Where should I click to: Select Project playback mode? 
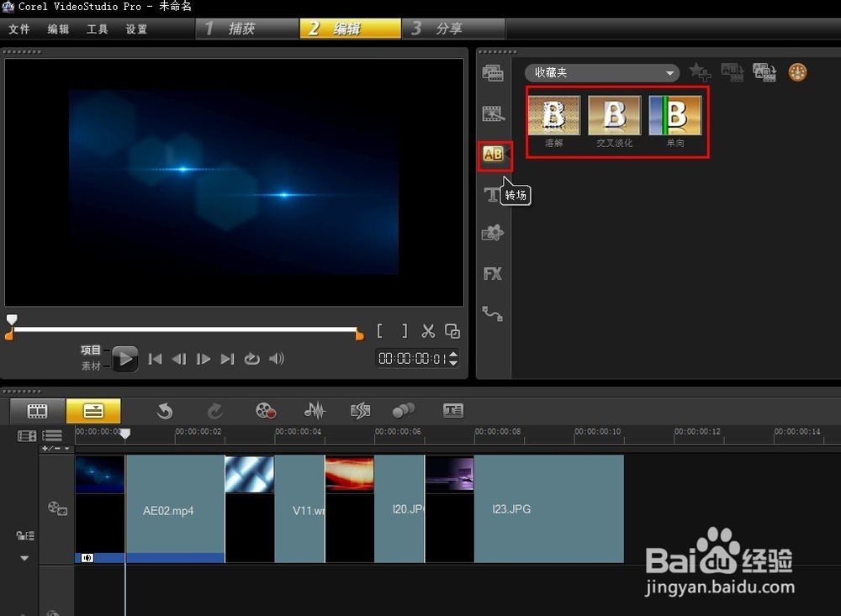91,350
